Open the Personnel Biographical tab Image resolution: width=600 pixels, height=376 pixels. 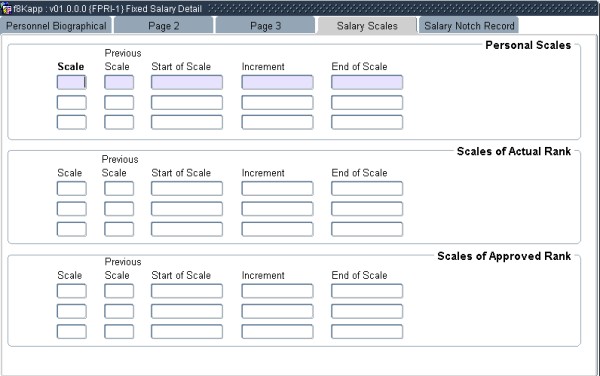56,26
